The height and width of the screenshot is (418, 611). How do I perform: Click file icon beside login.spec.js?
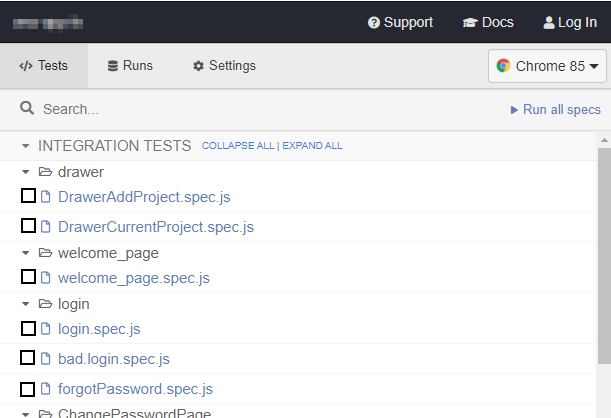(x=46, y=328)
